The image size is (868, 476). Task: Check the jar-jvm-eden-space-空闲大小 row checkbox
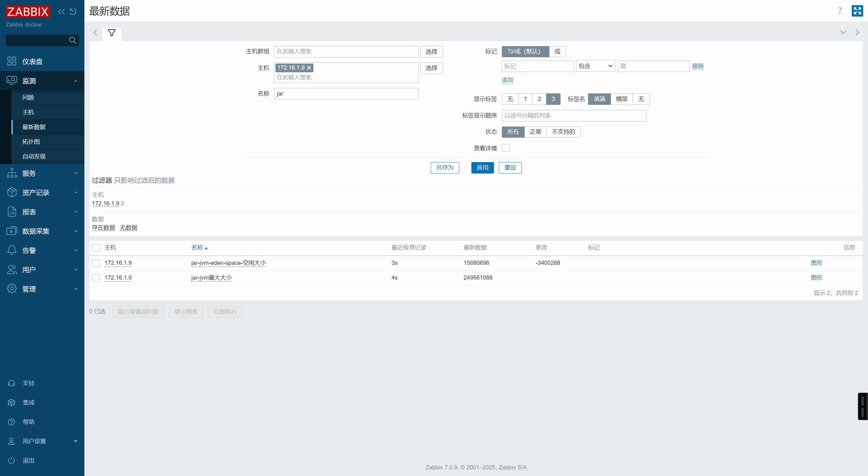click(96, 263)
